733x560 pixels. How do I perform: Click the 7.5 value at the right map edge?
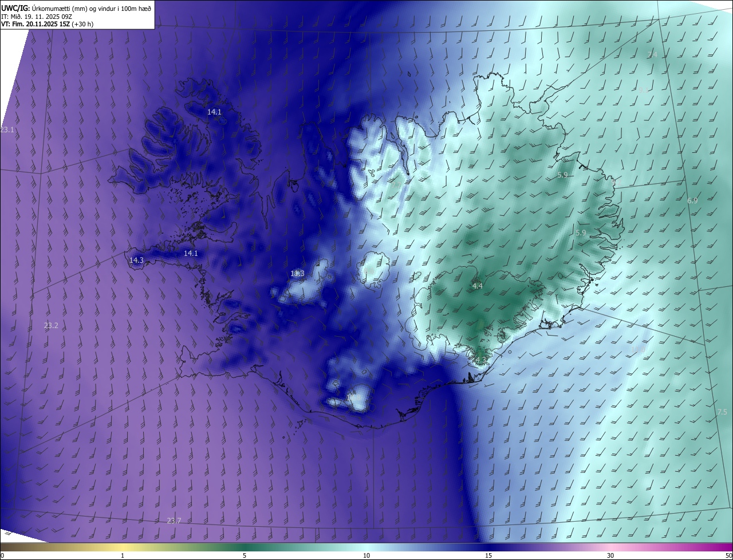[x=722, y=412]
